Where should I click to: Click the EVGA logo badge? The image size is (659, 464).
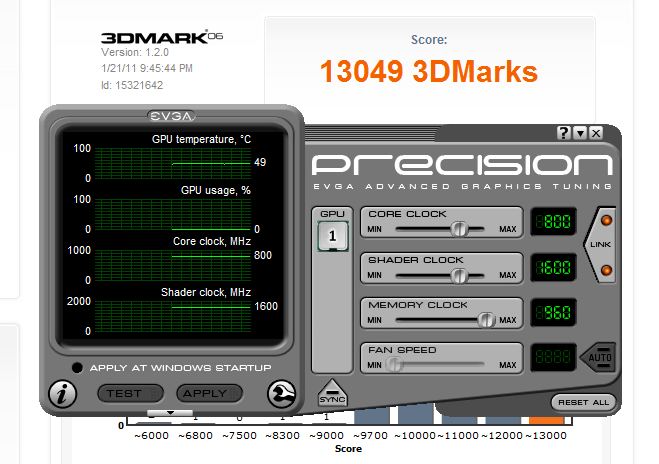[x=172, y=116]
